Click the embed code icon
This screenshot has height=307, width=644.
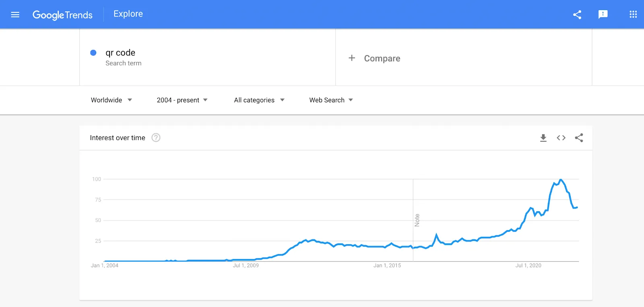[561, 138]
